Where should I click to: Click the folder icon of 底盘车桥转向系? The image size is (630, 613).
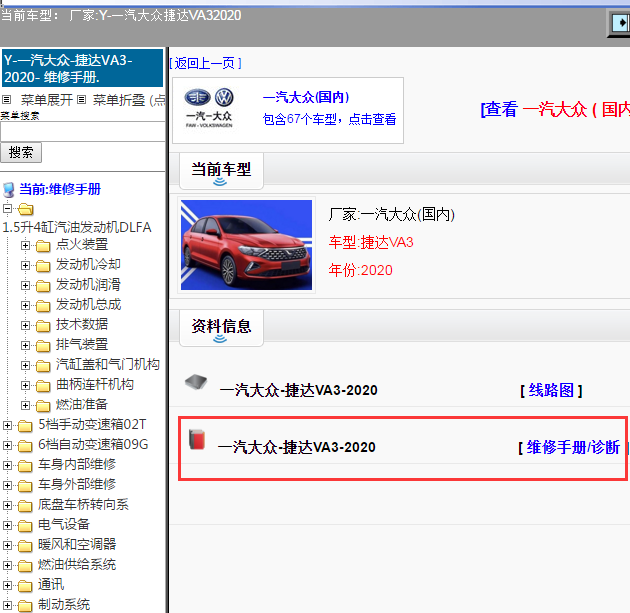[x=25, y=506]
